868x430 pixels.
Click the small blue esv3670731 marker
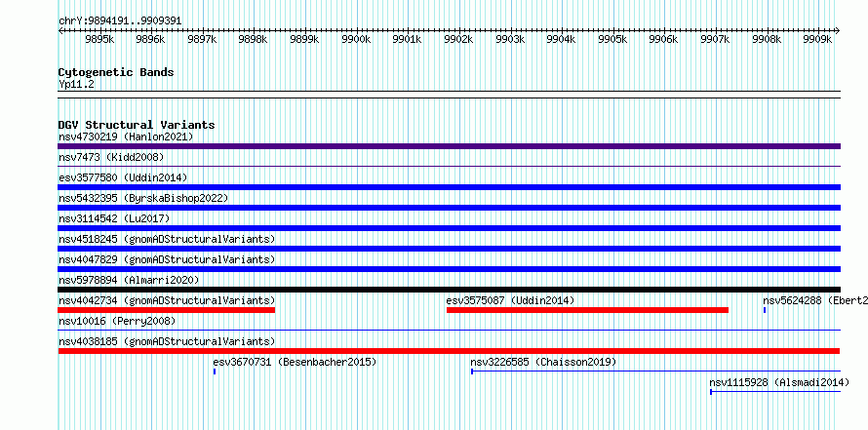[x=215, y=371]
